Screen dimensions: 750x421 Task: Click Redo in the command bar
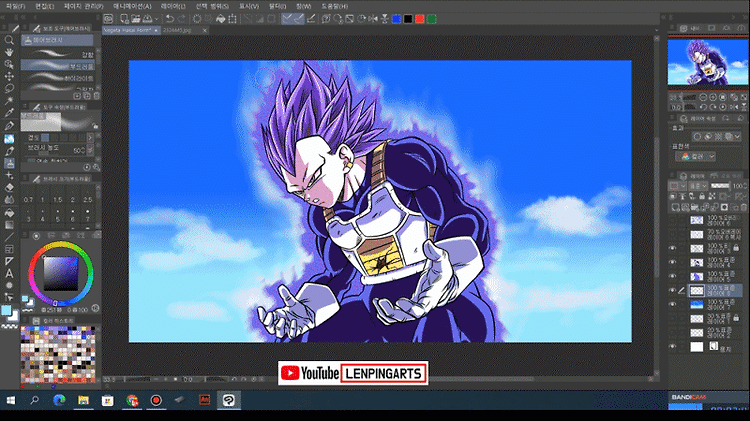point(181,19)
